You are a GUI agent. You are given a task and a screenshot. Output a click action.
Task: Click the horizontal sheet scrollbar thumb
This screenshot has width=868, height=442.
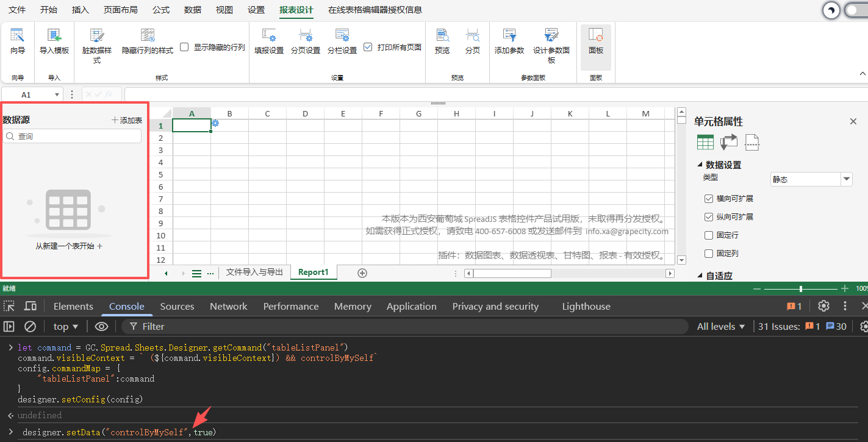click(512, 274)
